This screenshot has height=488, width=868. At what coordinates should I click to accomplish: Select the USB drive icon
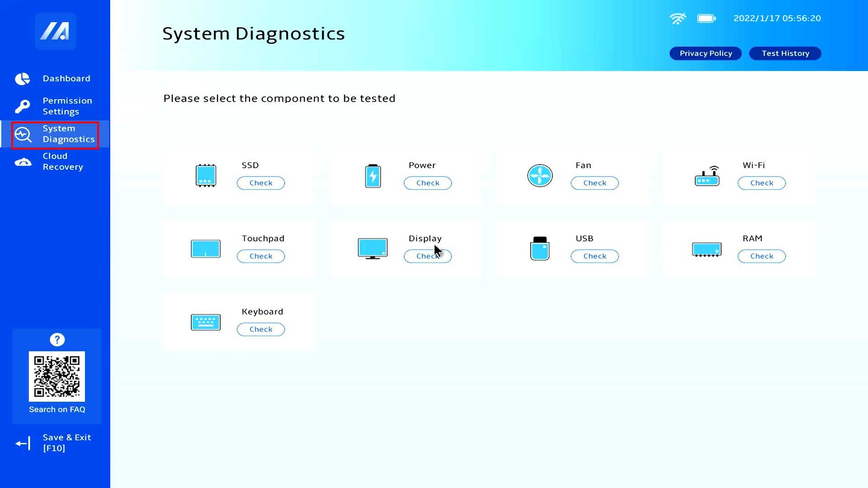540,249
